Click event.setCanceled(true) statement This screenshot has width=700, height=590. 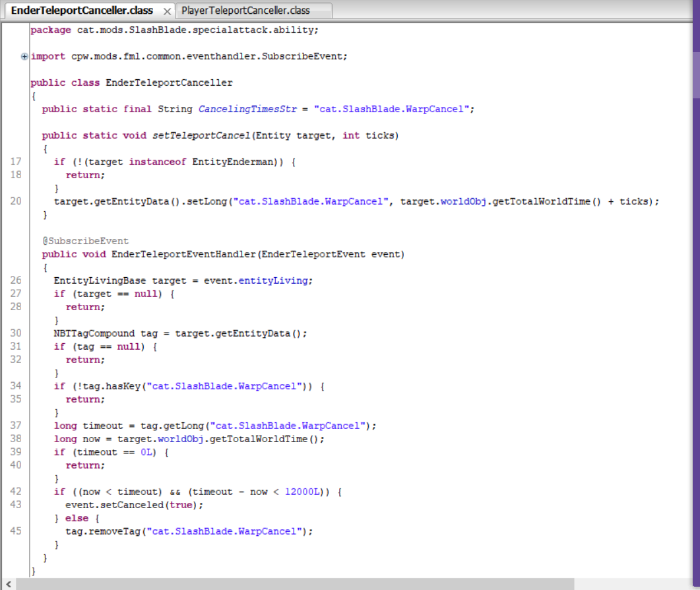(135, 505)
